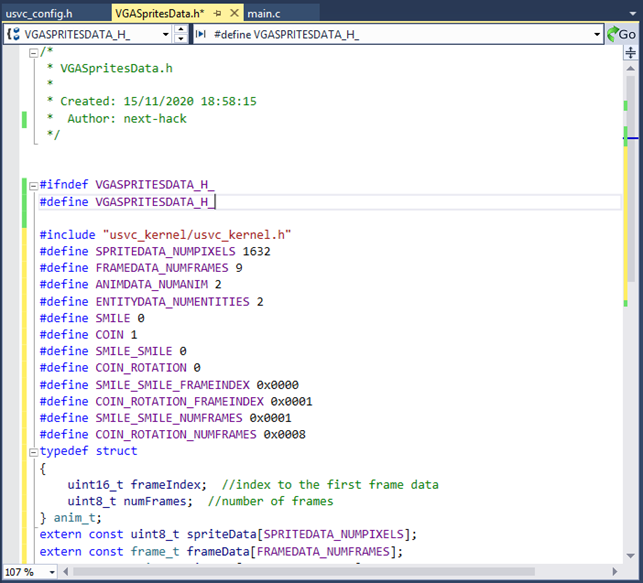
Task: Click the Go button
Action: pyautogui.click(x=622, y=34)
